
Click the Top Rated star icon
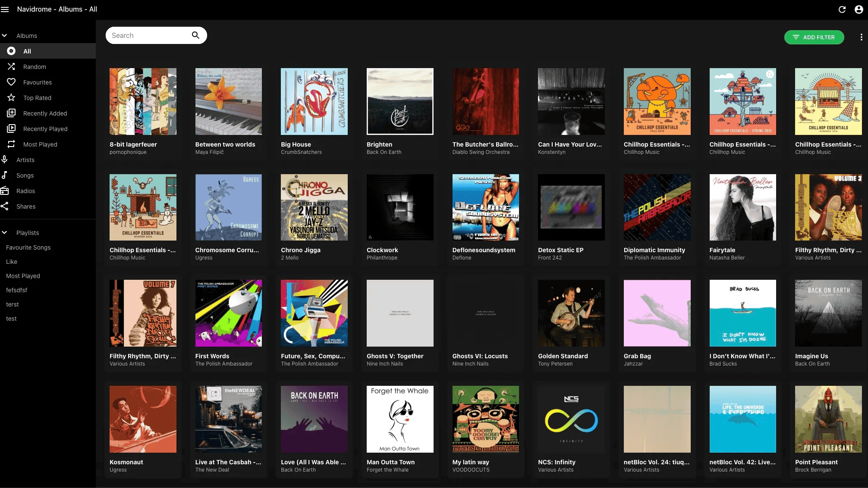11,97
